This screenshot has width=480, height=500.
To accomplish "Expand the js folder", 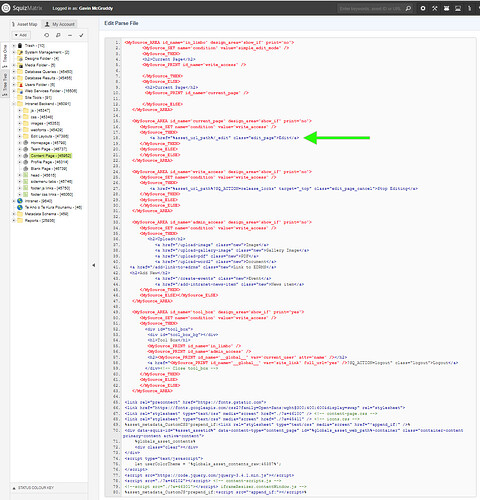I will [20, 110].
